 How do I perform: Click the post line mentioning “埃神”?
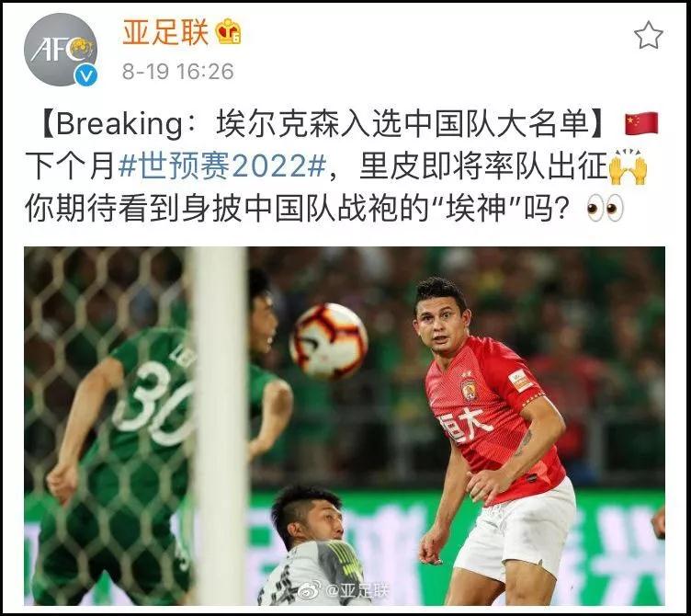pos(324,208)
